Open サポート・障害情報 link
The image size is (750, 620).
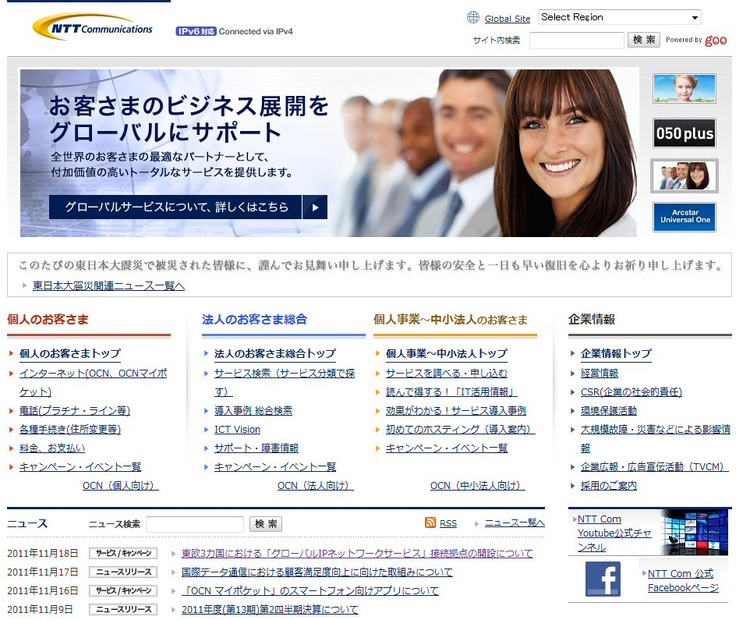coord(256,448)
